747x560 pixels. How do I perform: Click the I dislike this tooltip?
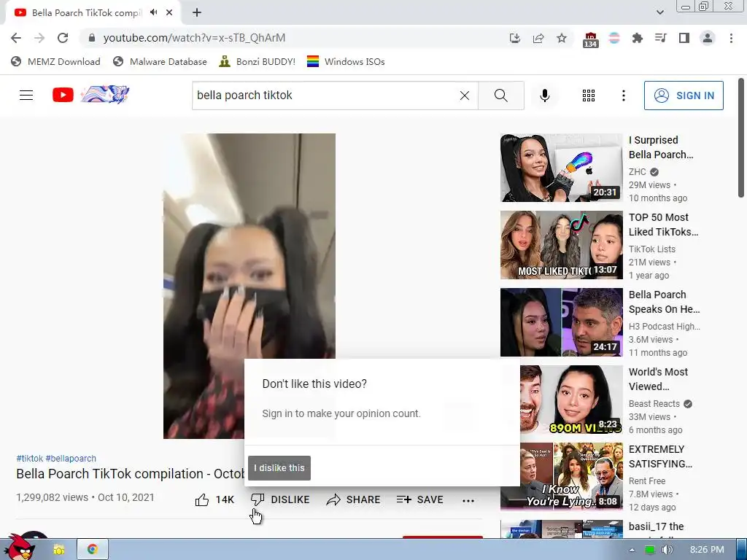point(279,468)
